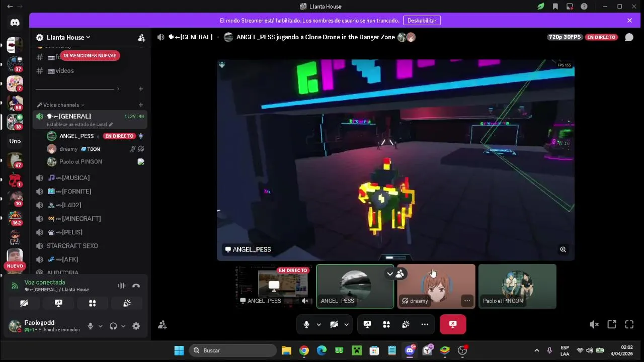Open soundboard from the call controls
Viewport: 644px width, 362px height.
tap(406, 325)
